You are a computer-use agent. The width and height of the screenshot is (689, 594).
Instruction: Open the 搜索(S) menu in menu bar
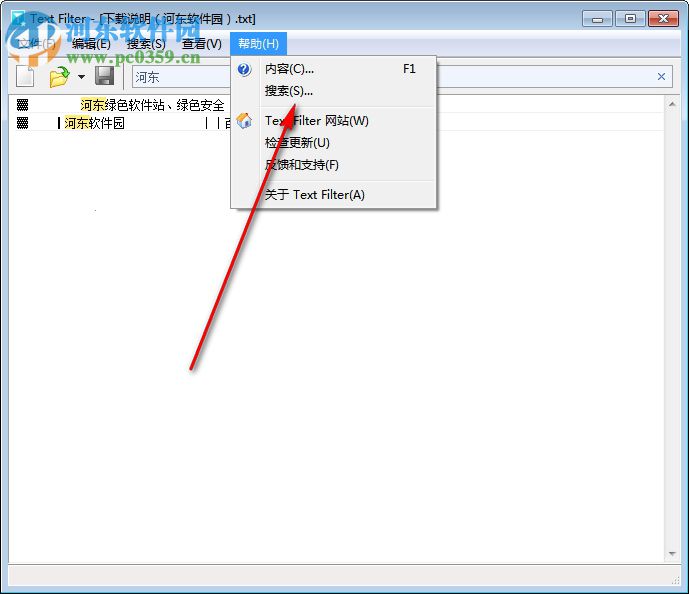pyautogui.click(x=146, y=44)
